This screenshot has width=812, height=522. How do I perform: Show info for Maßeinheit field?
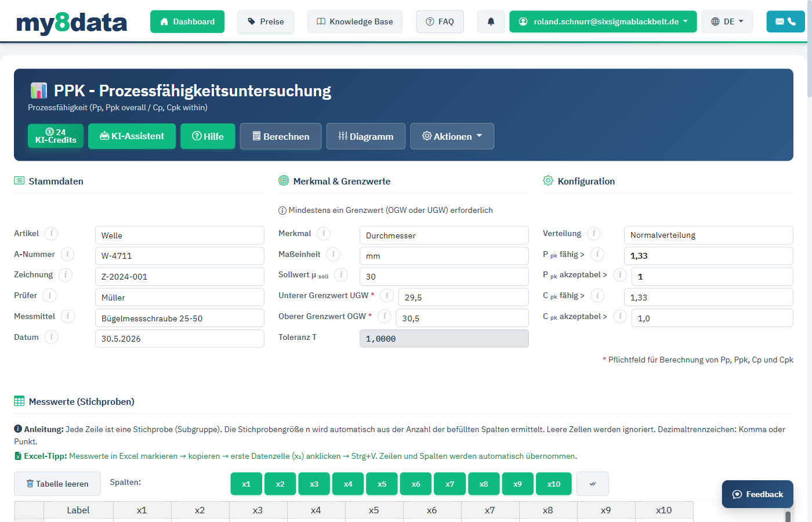333,254
